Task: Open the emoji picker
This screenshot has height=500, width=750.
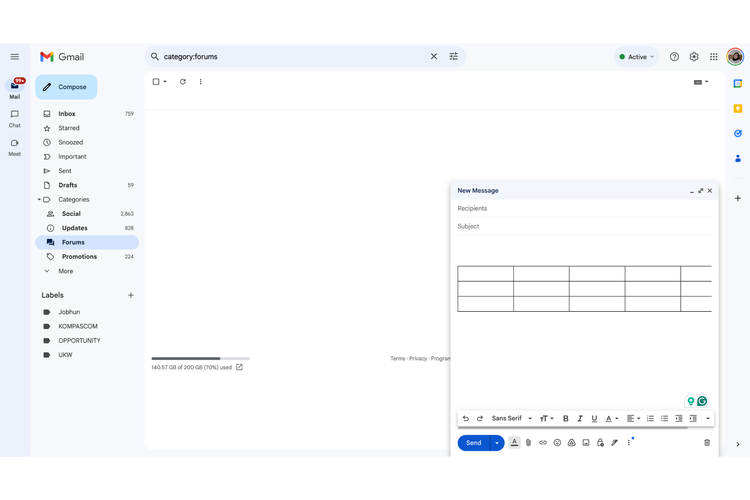Action: [557, 443]
